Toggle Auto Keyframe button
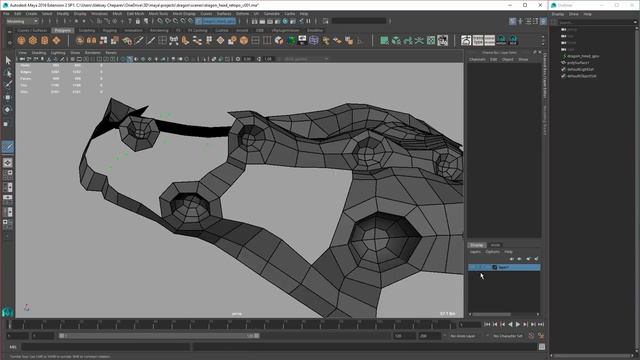 [531, 336]
